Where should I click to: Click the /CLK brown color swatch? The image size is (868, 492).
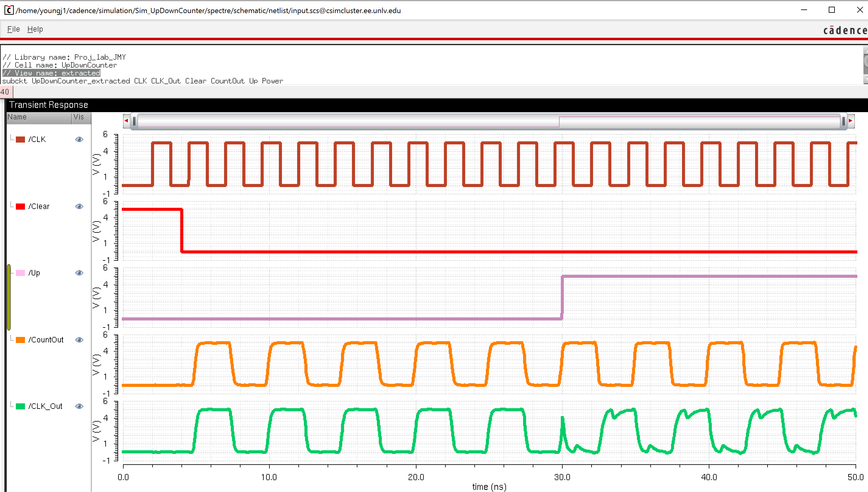tap(21, 140)
